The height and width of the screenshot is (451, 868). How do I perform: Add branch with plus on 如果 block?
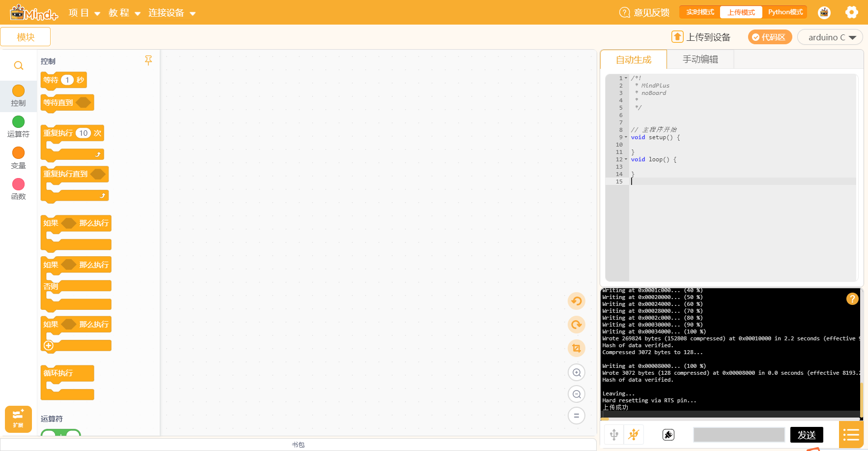click(x=49, y=346)
